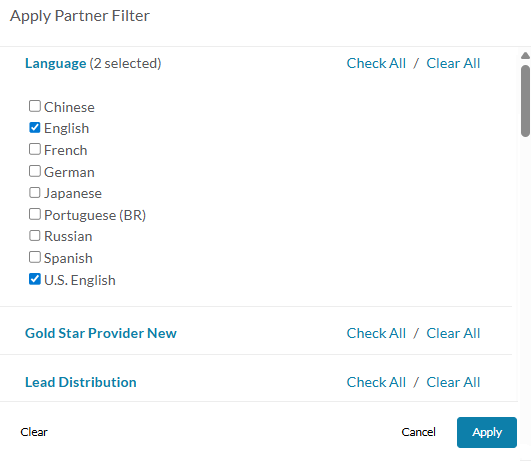This screenshot has height=472, width=531.
Task: Cancel the partner filter dialog
Action: (x=418, y=432)
